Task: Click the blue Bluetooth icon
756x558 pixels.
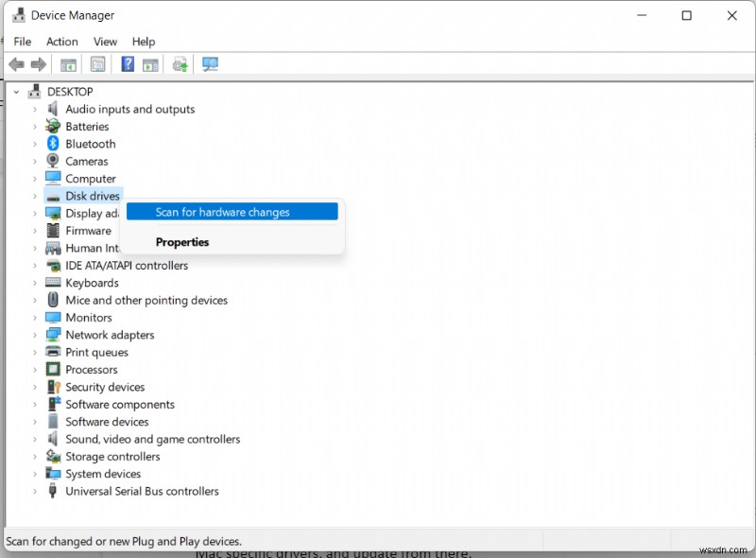Action: click(x=53, y=144)
